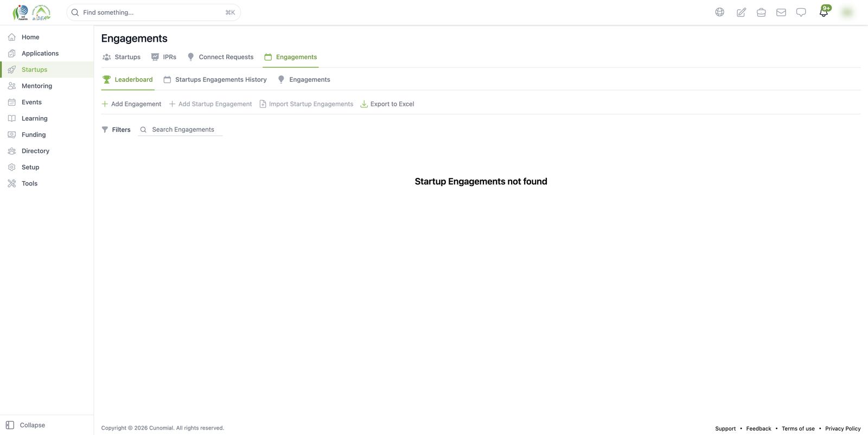The image size is (868, 435).
Task: Click the magnifier icon in Search Engagements
Action: (x=143, y=130)
